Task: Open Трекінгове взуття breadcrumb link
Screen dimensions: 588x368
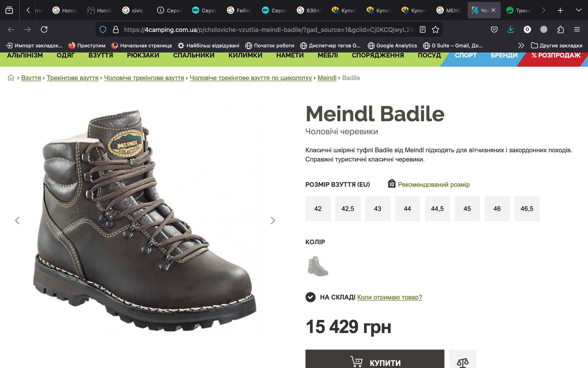Action: point(72,78)
